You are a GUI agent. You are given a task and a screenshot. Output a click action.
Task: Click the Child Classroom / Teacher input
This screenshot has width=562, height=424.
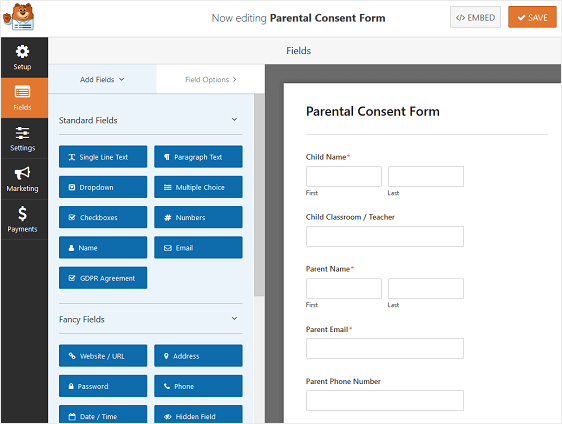(385, 236)
